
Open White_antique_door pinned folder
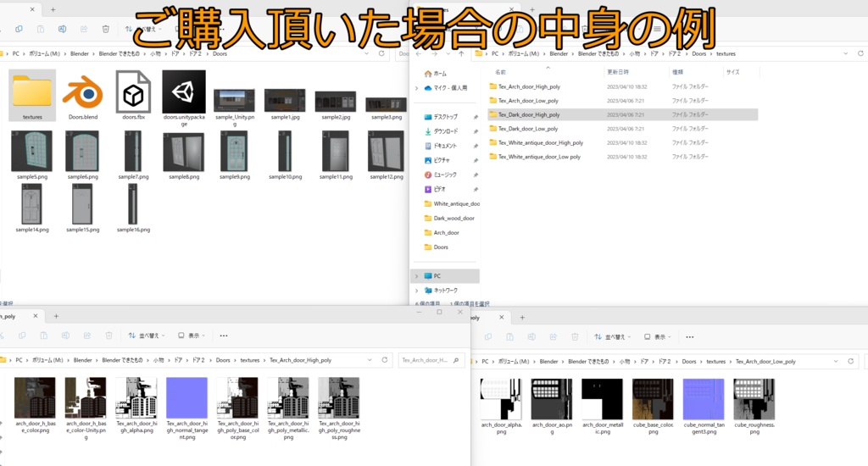click(452, 203)
